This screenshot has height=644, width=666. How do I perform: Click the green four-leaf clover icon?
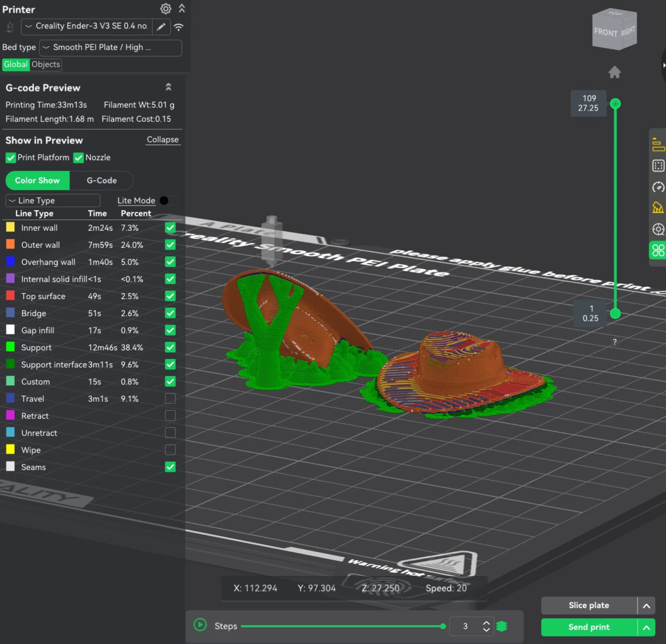click(658, 250)
